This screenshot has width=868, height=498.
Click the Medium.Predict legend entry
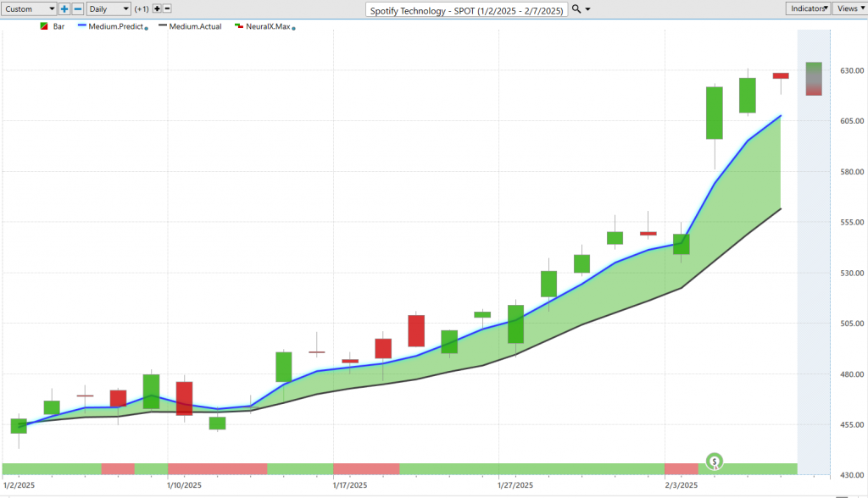(x=115, y=26)
